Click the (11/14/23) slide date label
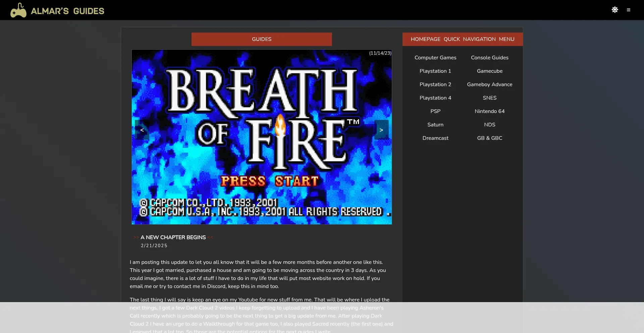 pyautogui.click(x=380, y=53)
